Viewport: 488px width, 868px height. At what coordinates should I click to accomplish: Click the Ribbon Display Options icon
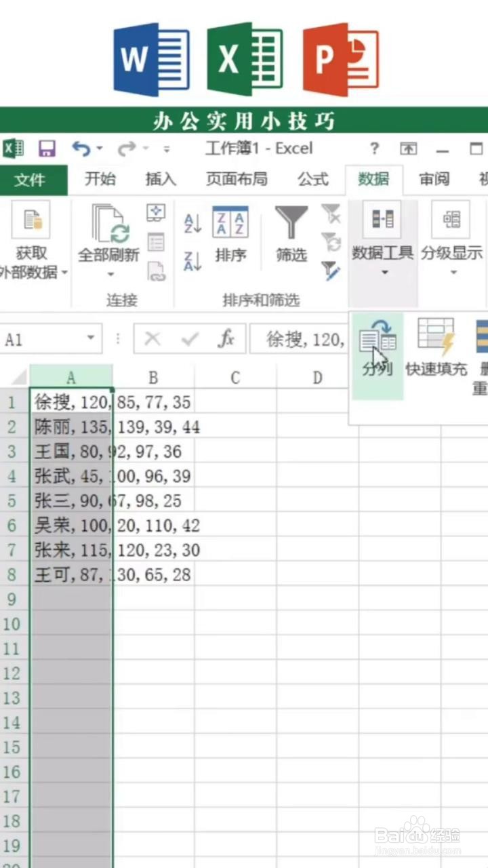408,149
